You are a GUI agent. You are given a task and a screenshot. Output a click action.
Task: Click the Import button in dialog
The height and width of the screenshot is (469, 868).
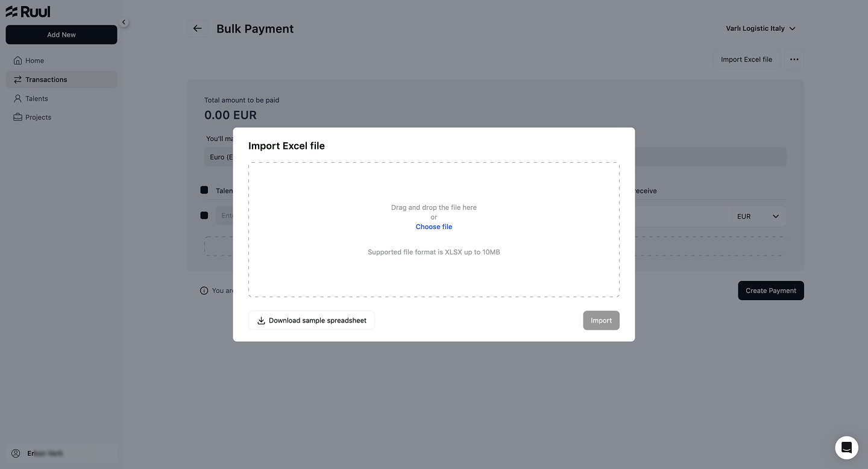601,321
